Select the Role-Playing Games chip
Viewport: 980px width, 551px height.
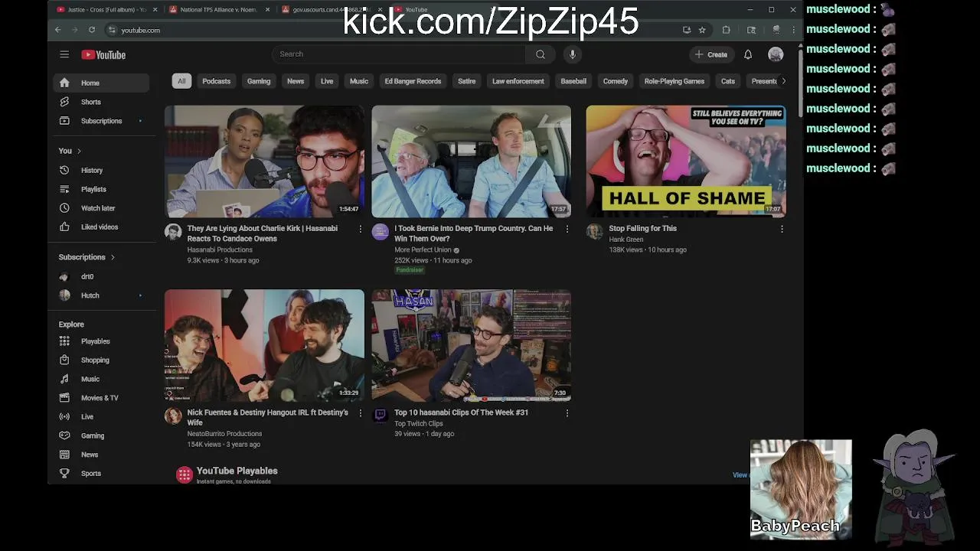(x=675, y=81)
